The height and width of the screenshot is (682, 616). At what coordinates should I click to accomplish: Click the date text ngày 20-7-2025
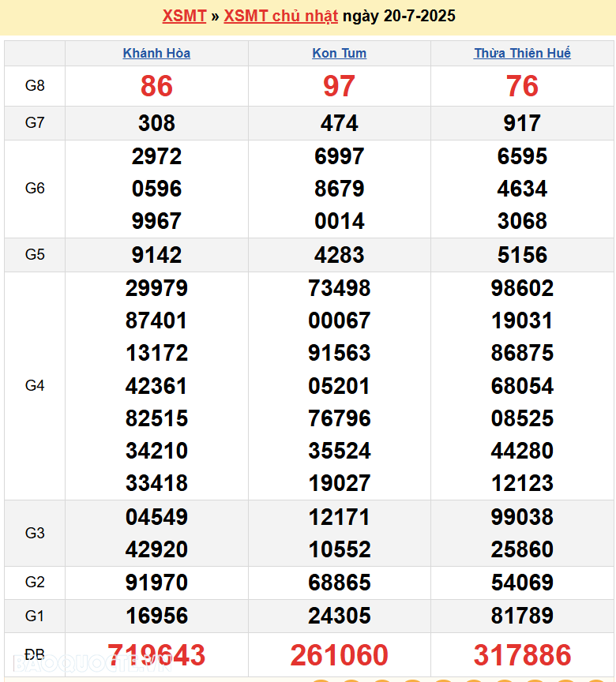(399, 16)
